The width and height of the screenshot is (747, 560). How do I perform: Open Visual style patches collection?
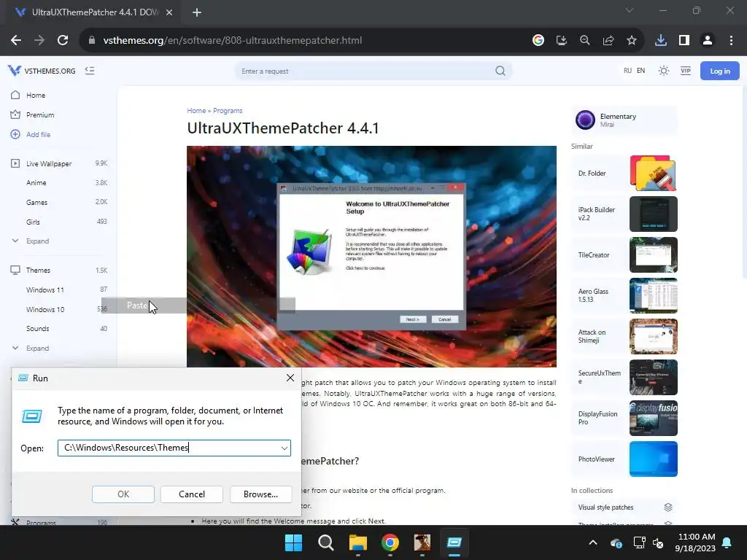(624, 507)
